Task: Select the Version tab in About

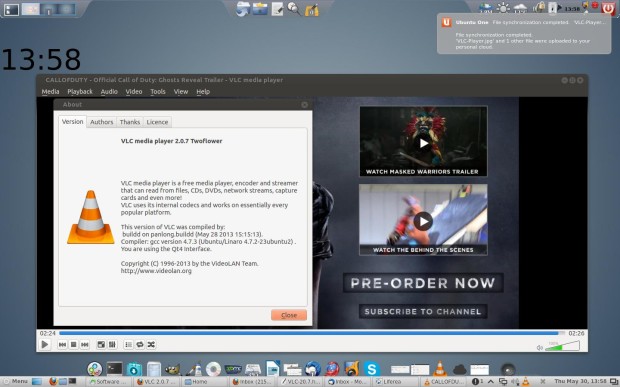Action: [x=72, y=122]
